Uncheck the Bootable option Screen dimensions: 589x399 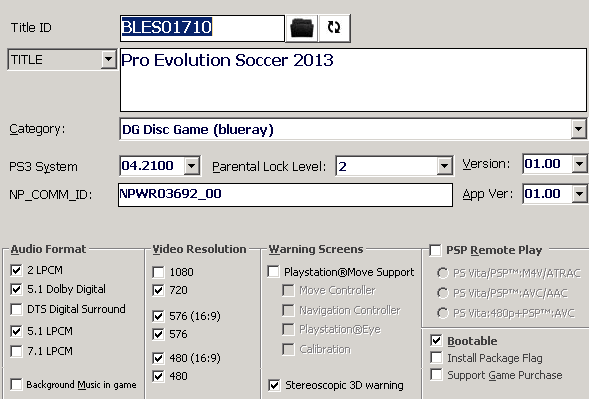pos(436,341)
